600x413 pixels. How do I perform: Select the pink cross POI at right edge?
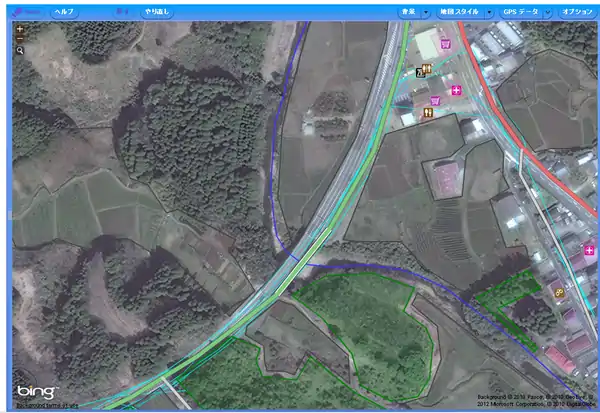coord(587,249)
